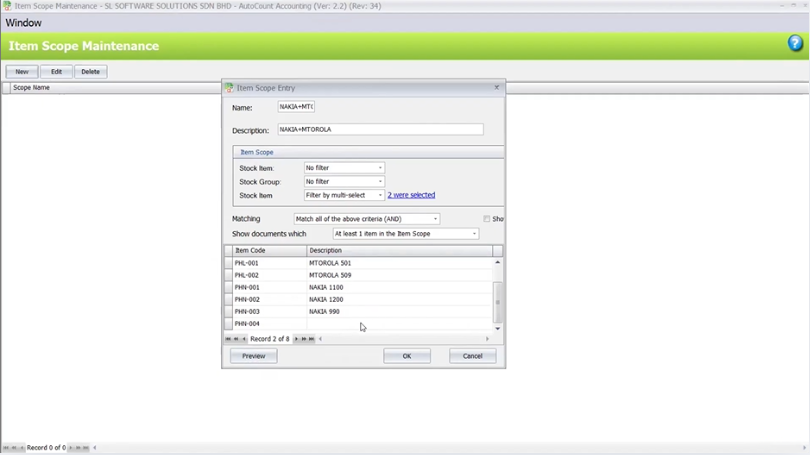Open the Matching criteria dropdown

435,219
